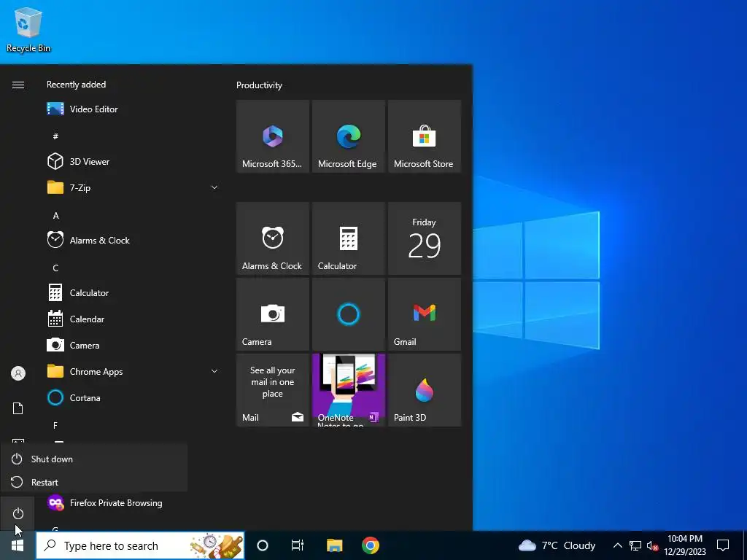
Task: Expand the Chrome Apps folder chevron
Action: pyautogui.click(x=214, y=371)
